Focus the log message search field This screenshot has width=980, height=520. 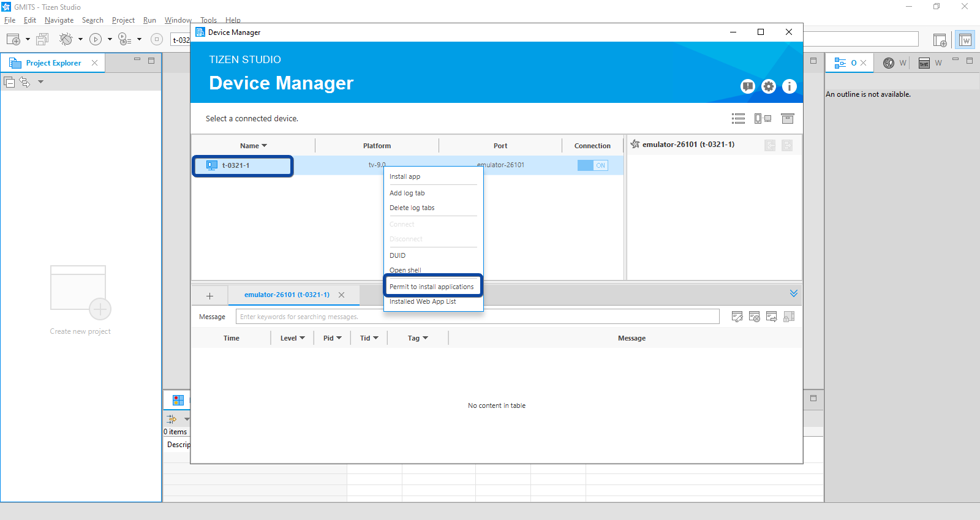477,317
